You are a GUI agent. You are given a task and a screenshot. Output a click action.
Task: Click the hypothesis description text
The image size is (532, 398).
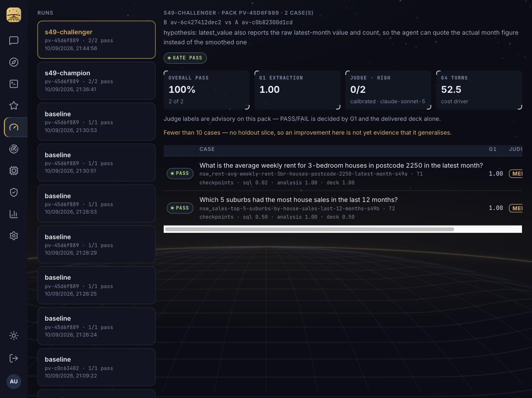[x=341, y=37]
